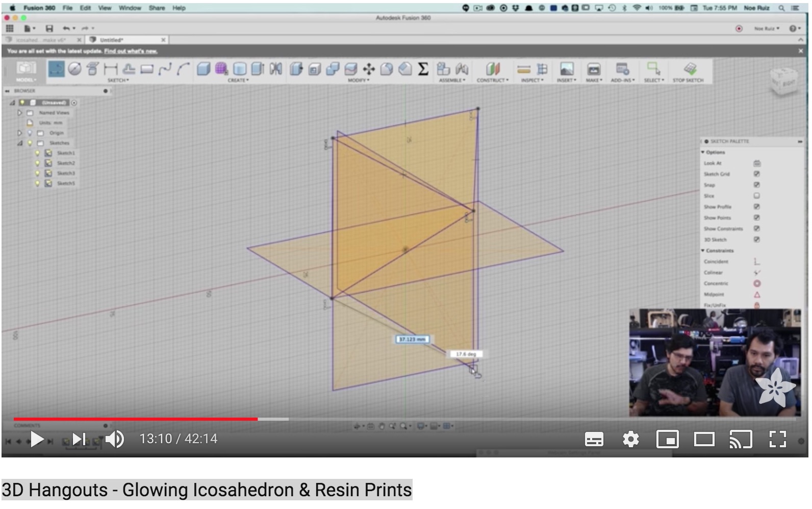Toggle the Show Points checkbox
Viewport: 812px width, 509px height.
[x=757, y=218]
